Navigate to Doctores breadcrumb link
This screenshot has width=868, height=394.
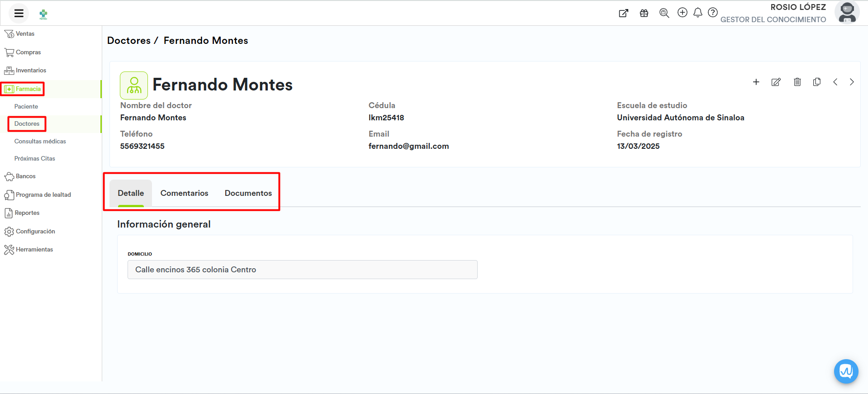[129, 41]
